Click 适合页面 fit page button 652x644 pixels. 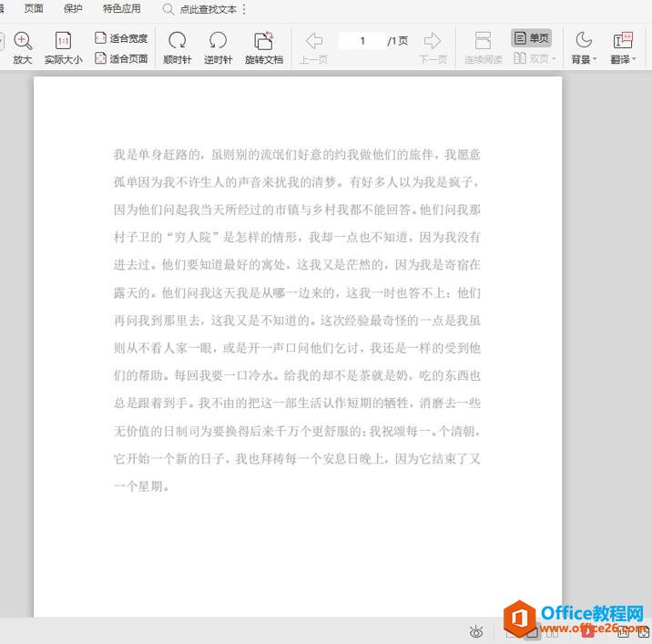coord(121,58)
